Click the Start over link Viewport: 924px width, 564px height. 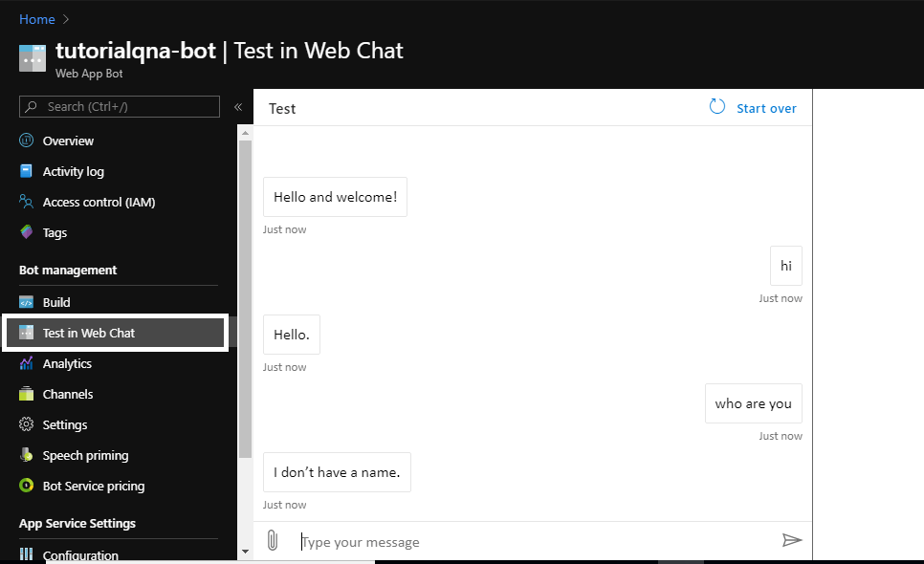point(766,108)
